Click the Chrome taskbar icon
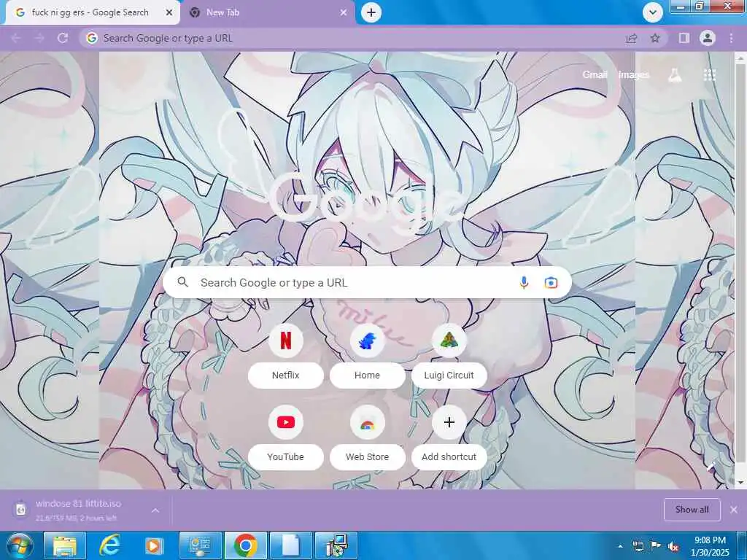This screenshot has width=747, height=560. click(x=246, y=545)
